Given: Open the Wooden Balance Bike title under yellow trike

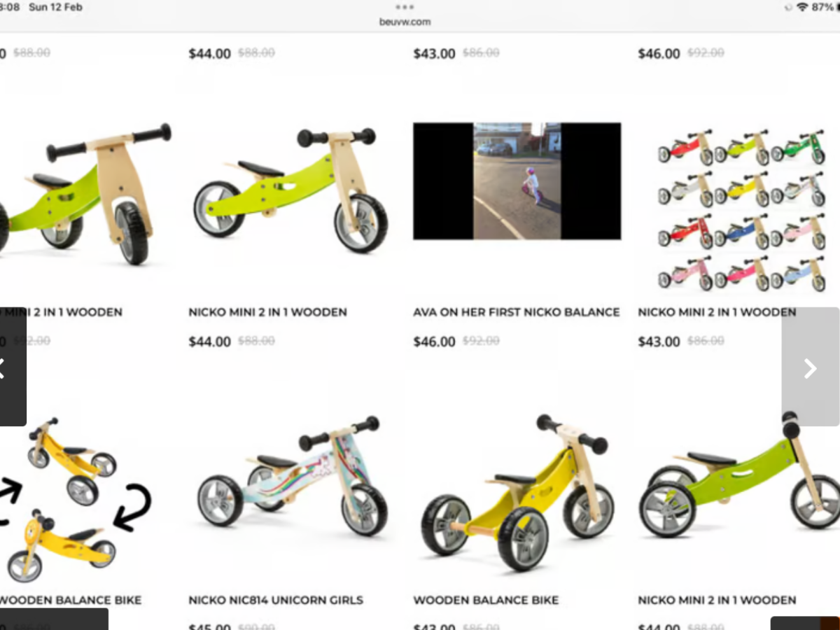Looking at the screenshot, I should tap(486, 600).
